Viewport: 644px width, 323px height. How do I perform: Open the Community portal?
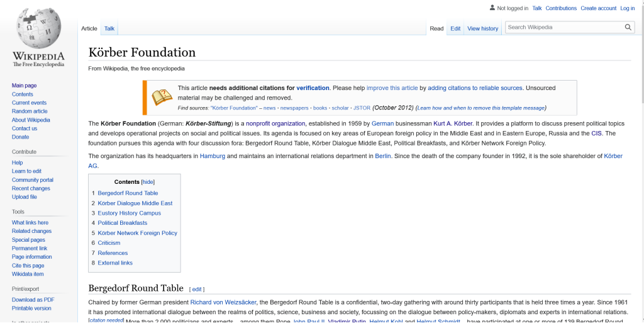point(33,180)
